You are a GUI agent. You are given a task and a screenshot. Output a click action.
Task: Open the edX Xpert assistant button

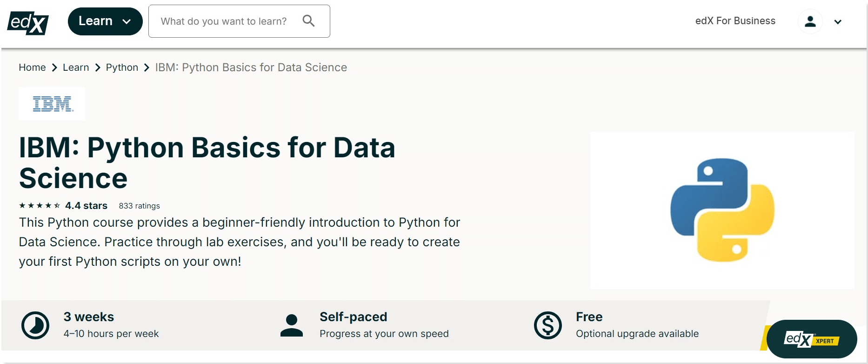[x=812, y=339]
